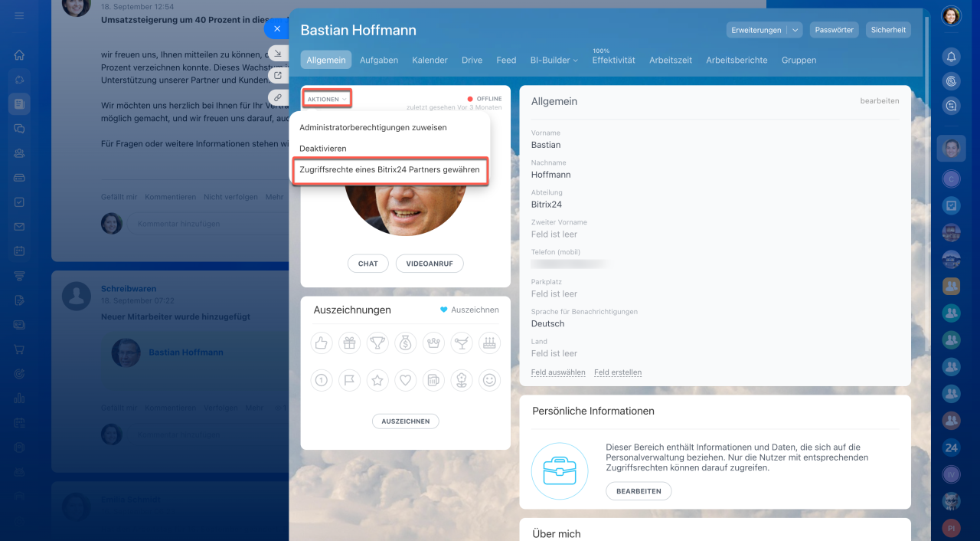The image size is (980, 541).
Task: Open the home icon in left sidebar
Action: click(x=19, y=55)
